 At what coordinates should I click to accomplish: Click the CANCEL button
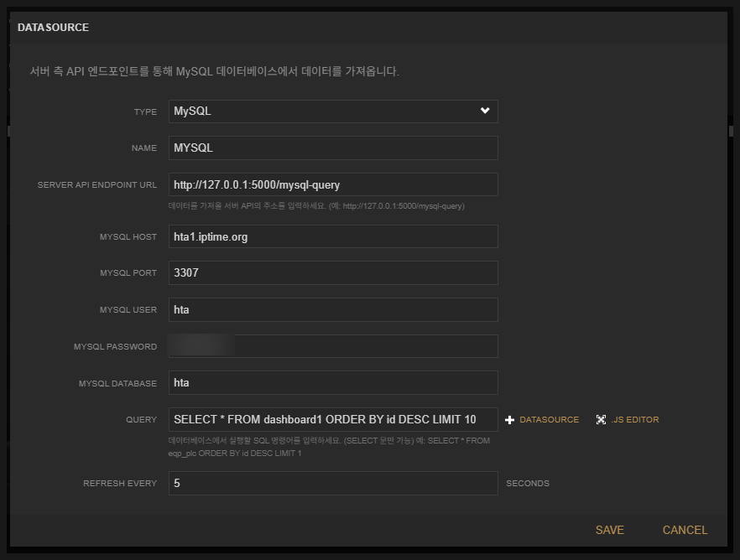(685, 530)
